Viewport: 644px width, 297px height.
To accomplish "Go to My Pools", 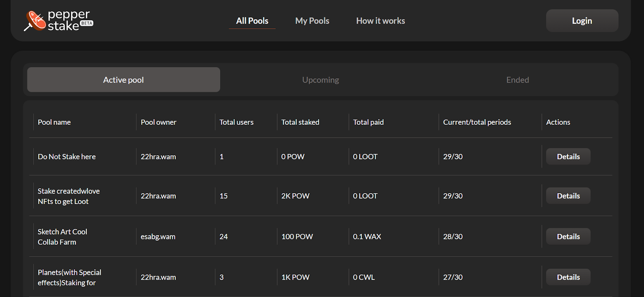I will tap(312, 21).
